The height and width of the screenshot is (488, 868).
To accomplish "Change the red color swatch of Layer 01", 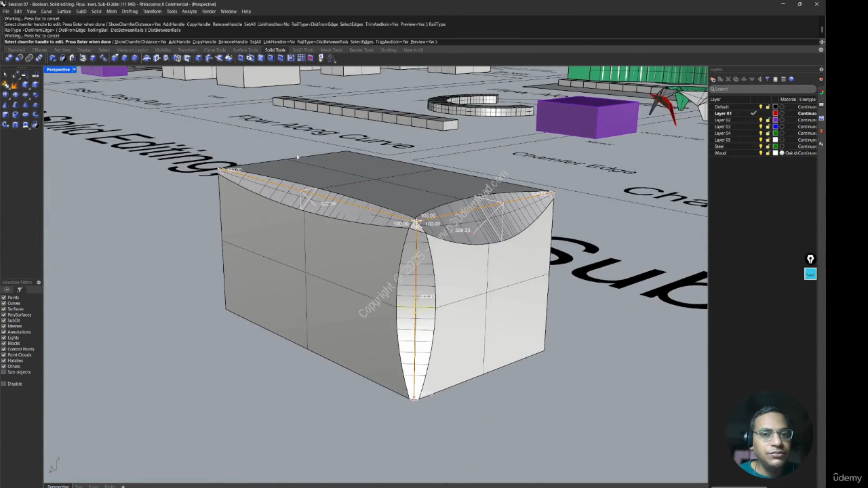I will (x=775, y=113).
